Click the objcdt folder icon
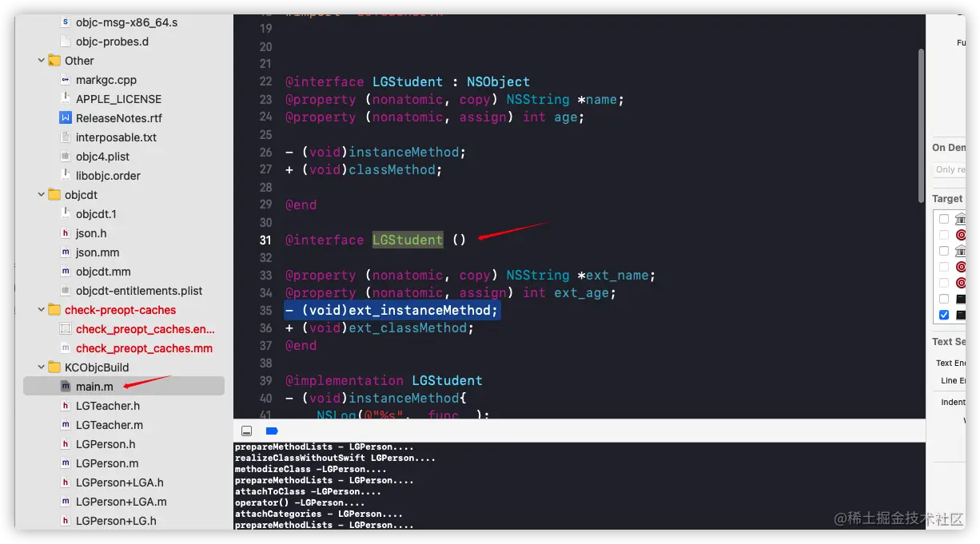This screenshot has width=980, height=544. 54,195
